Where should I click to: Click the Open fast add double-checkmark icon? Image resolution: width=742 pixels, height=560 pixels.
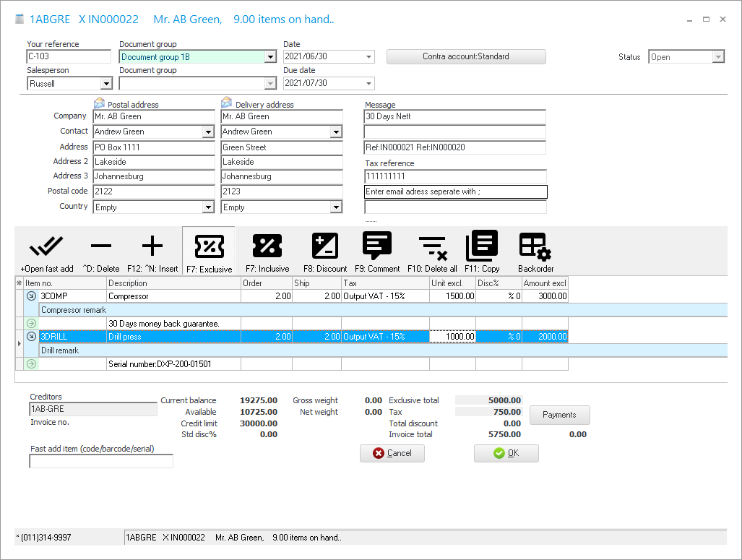46,247
